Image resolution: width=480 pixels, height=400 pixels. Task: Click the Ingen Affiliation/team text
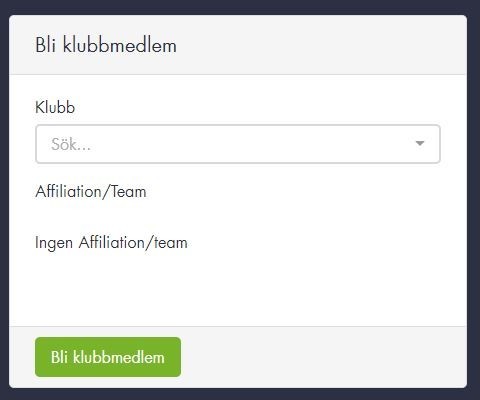(x=111, y=243)
